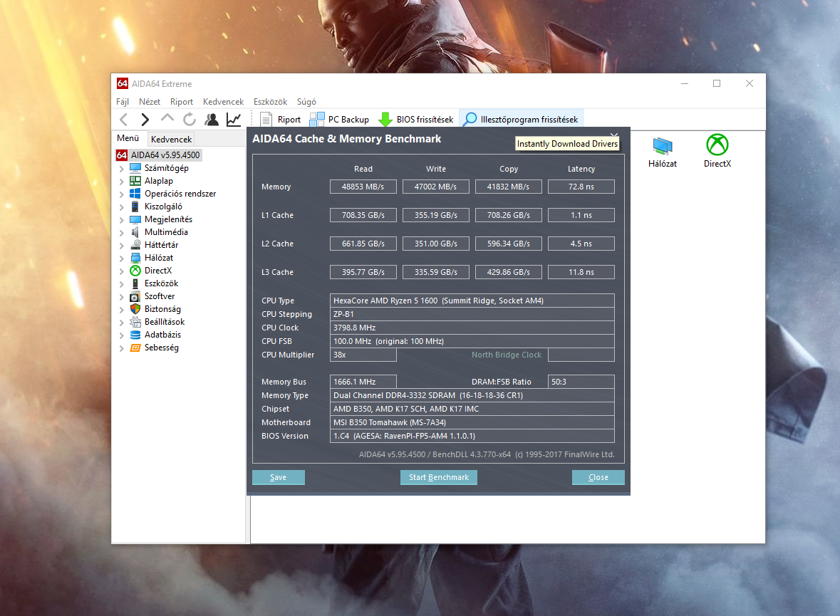Image resolution: width=840 pixels, height=616 pixels.
Task: Select Operációs rendszer tree icon
Action: (135, 194)
